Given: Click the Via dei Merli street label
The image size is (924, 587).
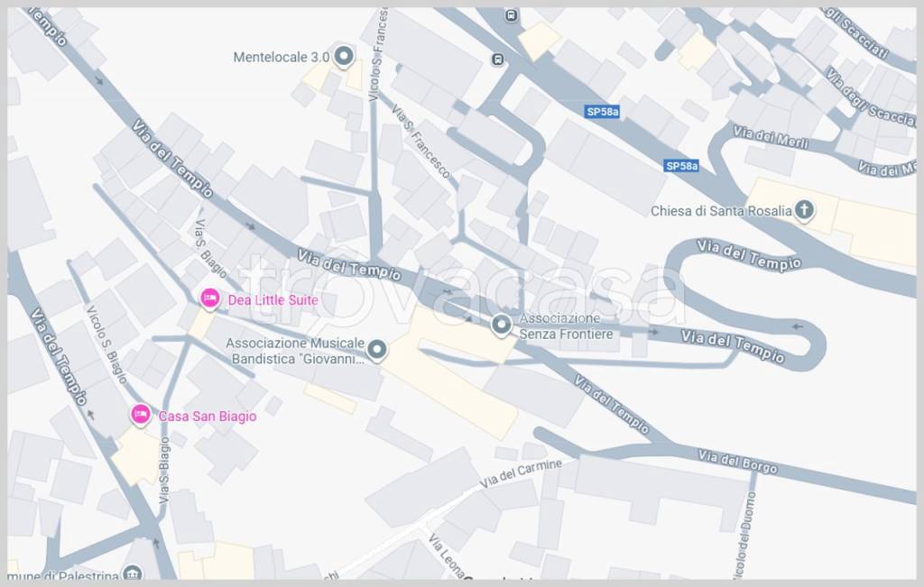Looking at the screenshot, I should [771, 137].
